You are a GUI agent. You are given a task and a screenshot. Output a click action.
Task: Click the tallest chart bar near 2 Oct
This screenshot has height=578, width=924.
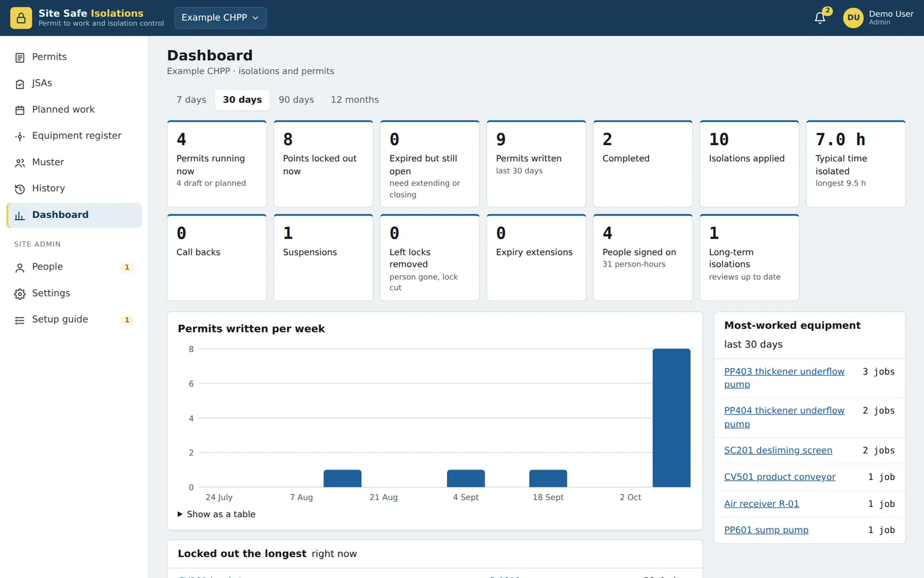[x=672, y=418]
